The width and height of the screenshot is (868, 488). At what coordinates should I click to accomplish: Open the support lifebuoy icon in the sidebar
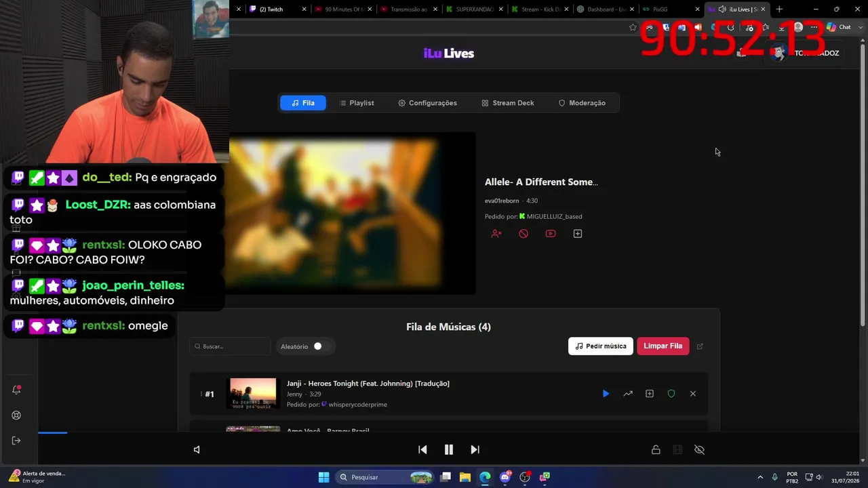point(17,415)
